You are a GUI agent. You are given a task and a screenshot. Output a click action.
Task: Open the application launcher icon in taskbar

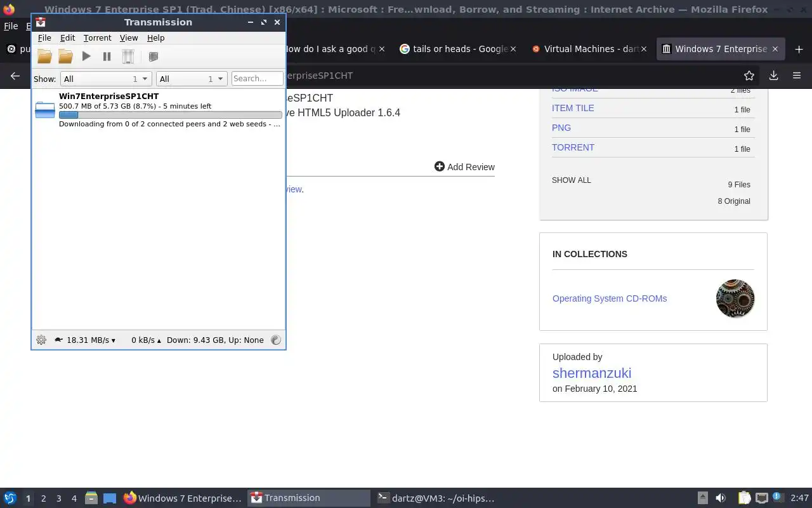10,498
